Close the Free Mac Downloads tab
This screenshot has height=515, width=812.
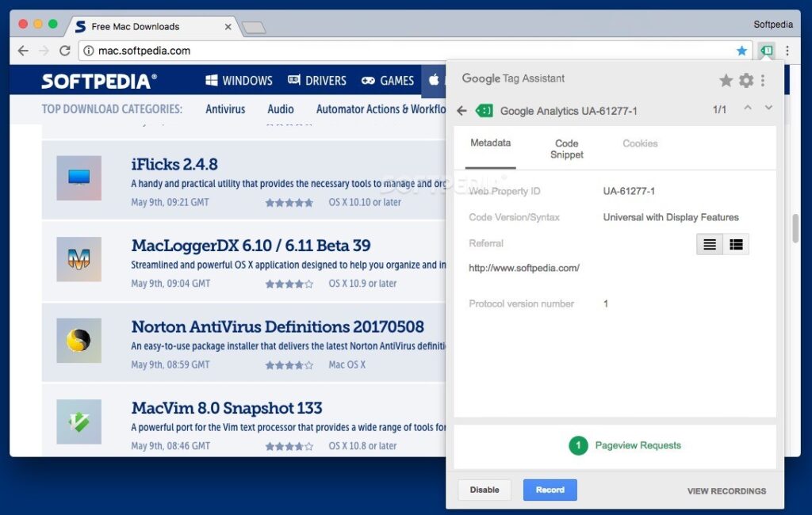(228, 27)
